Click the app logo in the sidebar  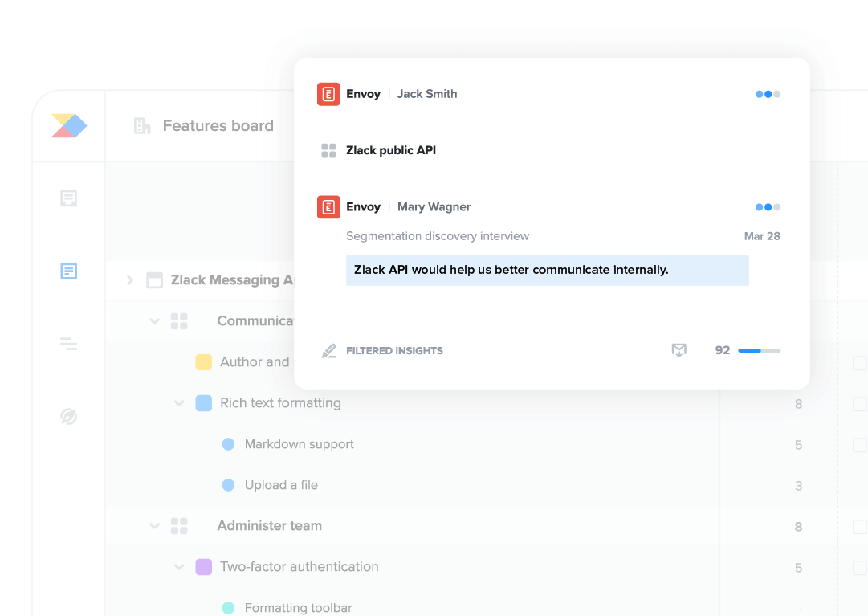[69, 125]
